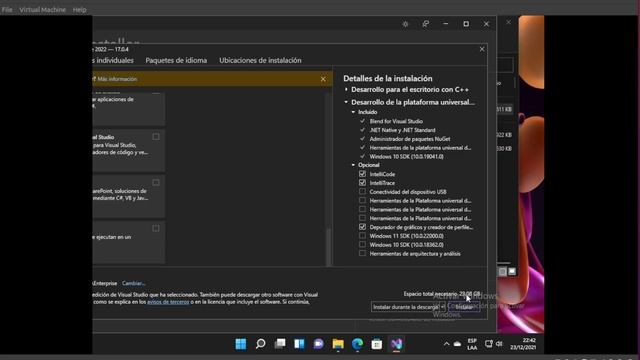Select the Blend for Visual Studio entry
The image size is (640, 360).
(x=396, y=121)
